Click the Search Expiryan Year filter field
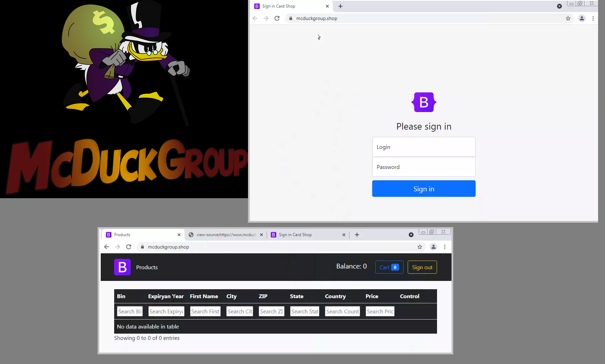This screenshot has width=605, height=364. 166,311
